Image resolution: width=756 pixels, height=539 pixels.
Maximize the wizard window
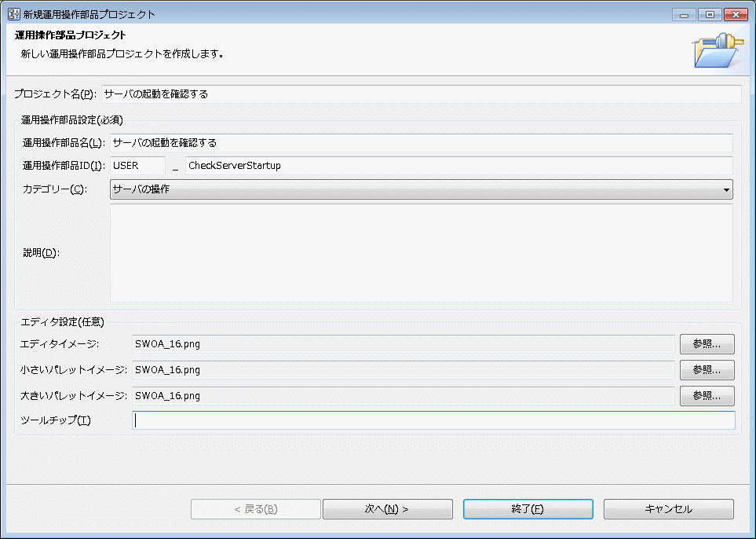pyautogui.click(x=710, y=14)
